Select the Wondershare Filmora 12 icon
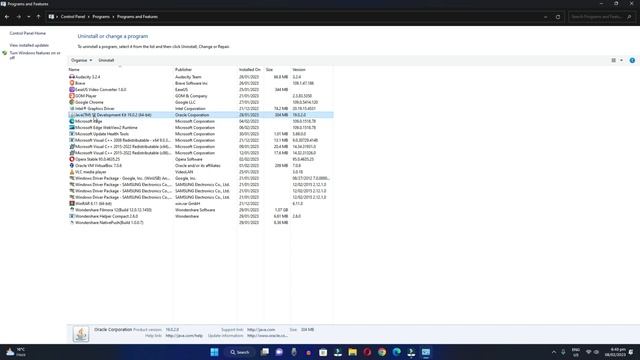 pyautogui.click(x=72, y=210)
